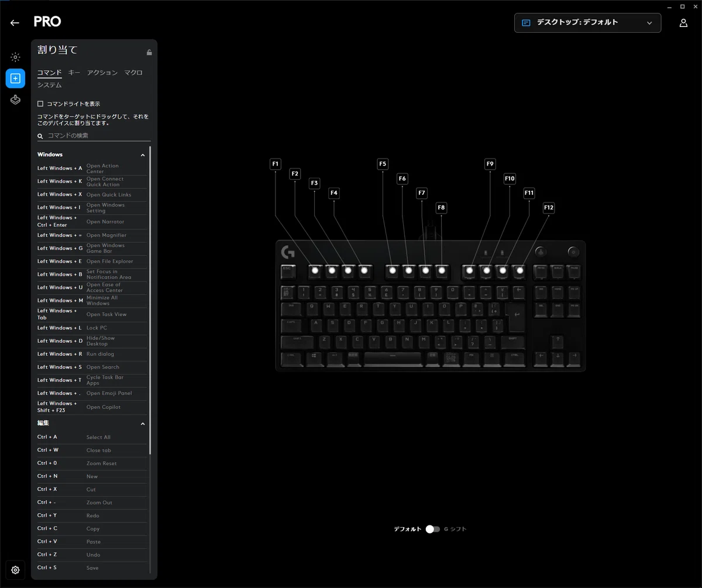Open the デスクトップ: デフォルト profile dropdown
The width and height of the screenshot is (702, 588).
pos(587,23)
